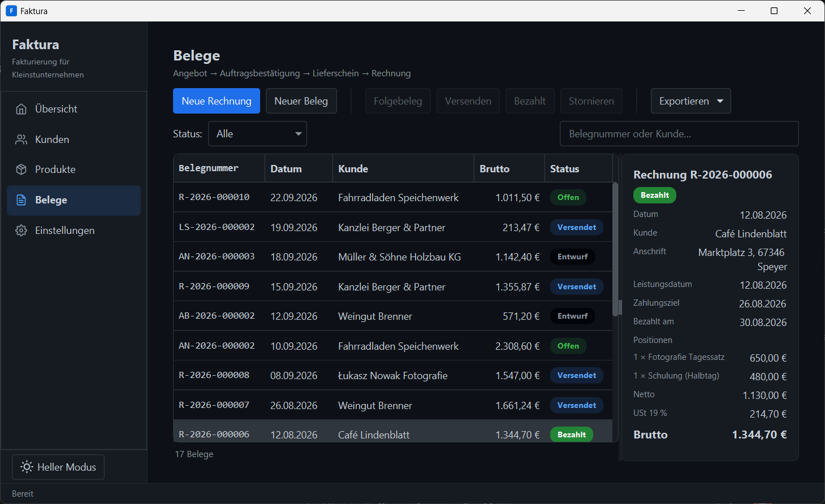Open the Status filter combo box
825x504 pixels.
[x=257, y=134]
